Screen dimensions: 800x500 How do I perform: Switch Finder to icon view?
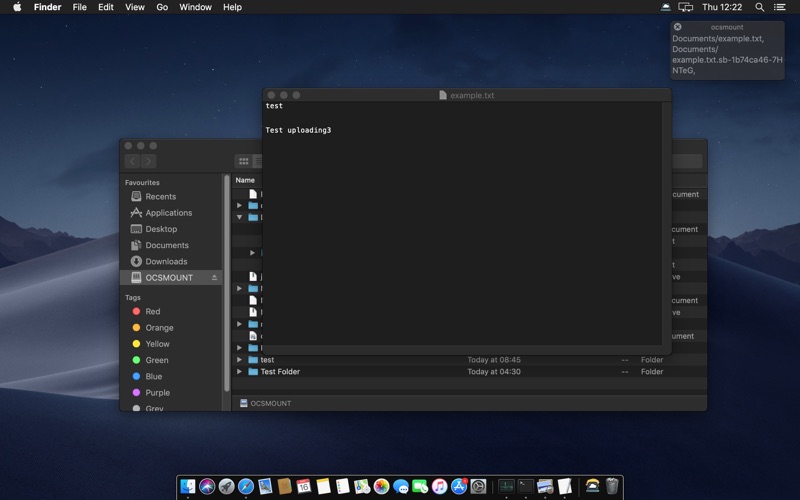pyautogui.click(x=243, y=161)
